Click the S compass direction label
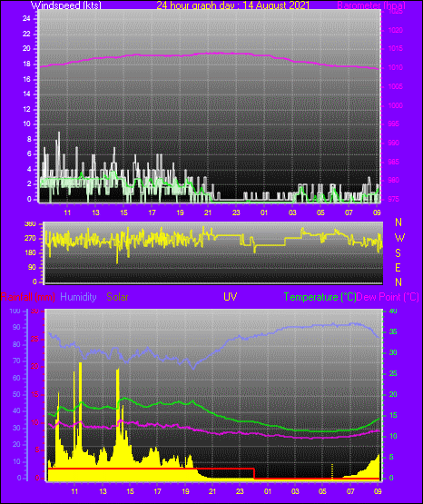The width and height of the screenshot is (423, 504). (398, 253)
